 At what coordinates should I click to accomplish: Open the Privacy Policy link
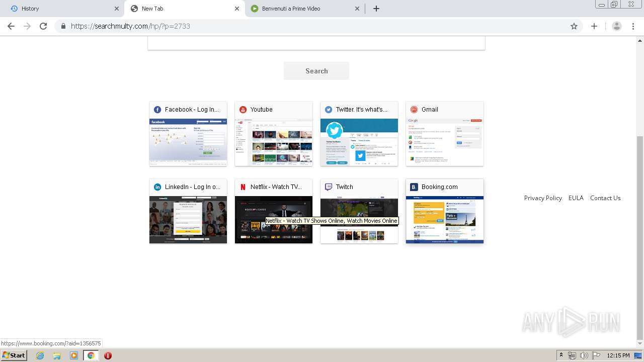(x=543, y=198)
